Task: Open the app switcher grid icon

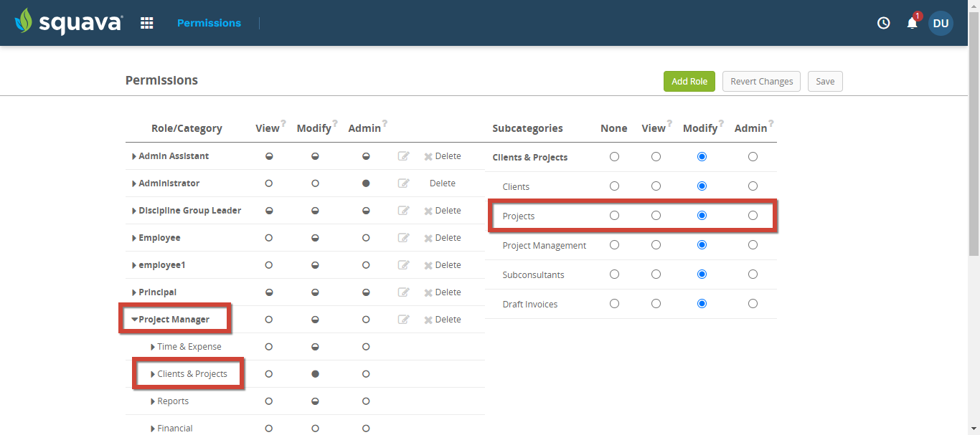Action: click(146, 22)
